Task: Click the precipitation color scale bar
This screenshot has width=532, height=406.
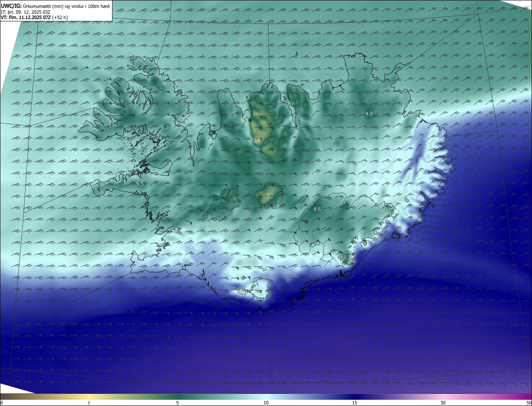Action: [x=266, y=397]
